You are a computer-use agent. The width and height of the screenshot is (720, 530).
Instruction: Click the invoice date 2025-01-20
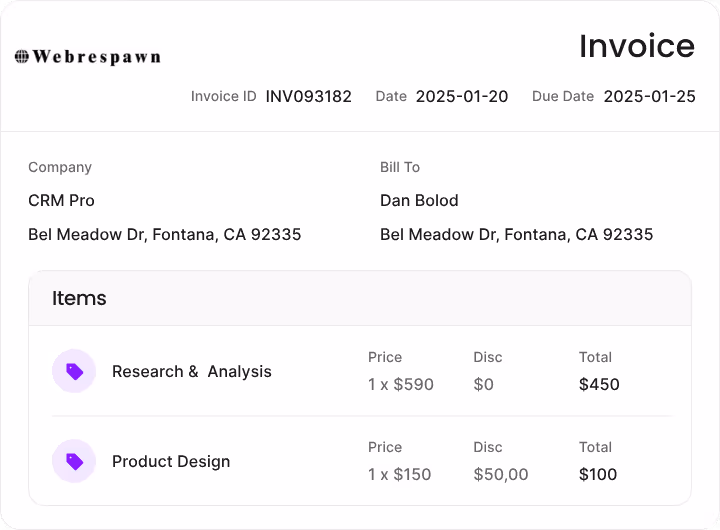pyautogui.click(x=461, y=97)
